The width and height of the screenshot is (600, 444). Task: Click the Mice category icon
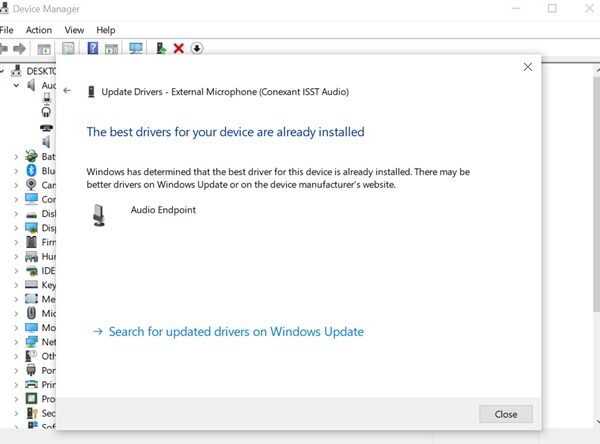(31, 313)
